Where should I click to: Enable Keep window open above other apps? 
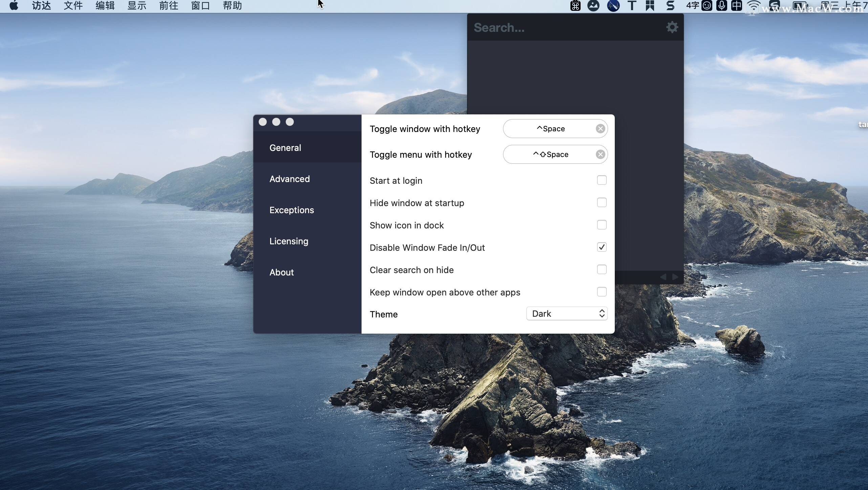click(602, 292)
